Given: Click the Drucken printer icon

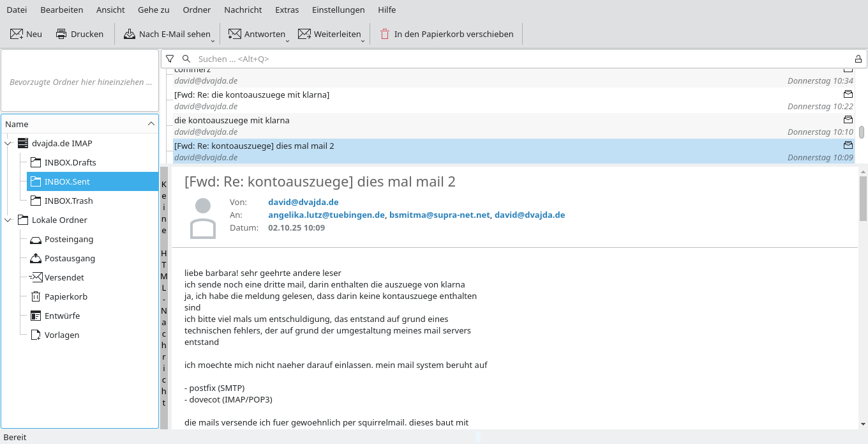Looking at the screenshot, I should coord(61,34).
